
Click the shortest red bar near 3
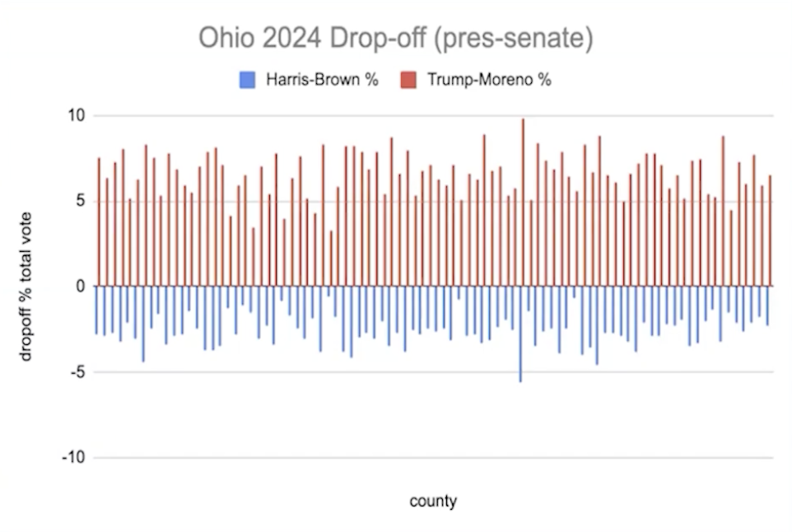tap(331, 259)
